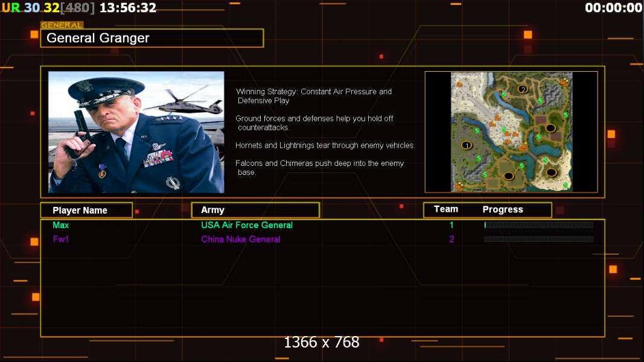
Task: Click team number 2 for Fw1
Action: click(x=451, y=239)
